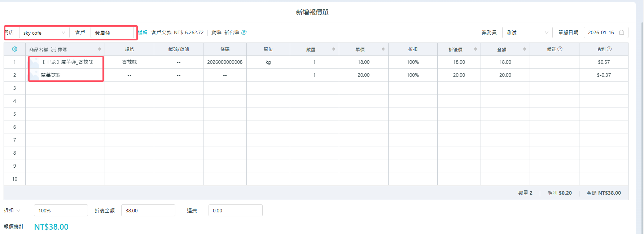
Task: Click the 客戶 field showing 黃居發
Action: [x=112, y=32]
